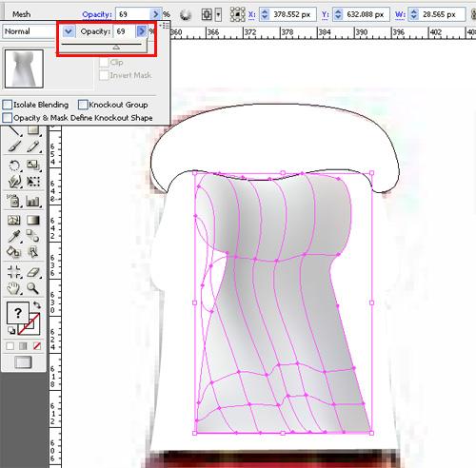The width and height of the screenshot is (476, 468).
Task: Click the X: label link
Action: 252,14
